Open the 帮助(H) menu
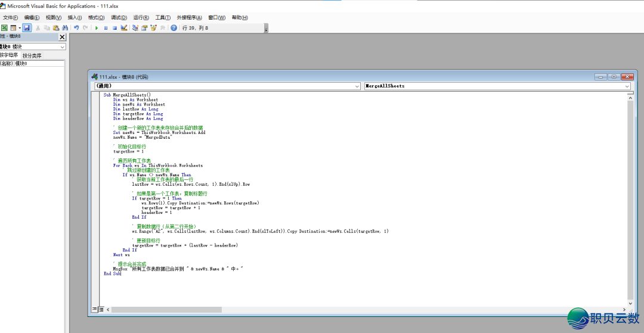The image size is (644, 333). 240,18
